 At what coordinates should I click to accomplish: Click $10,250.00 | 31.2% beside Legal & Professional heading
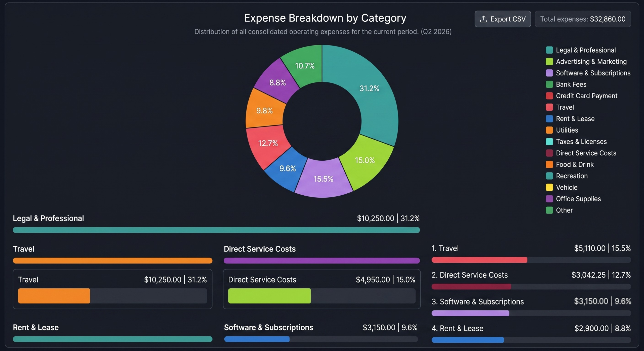(x=388, y=218)
